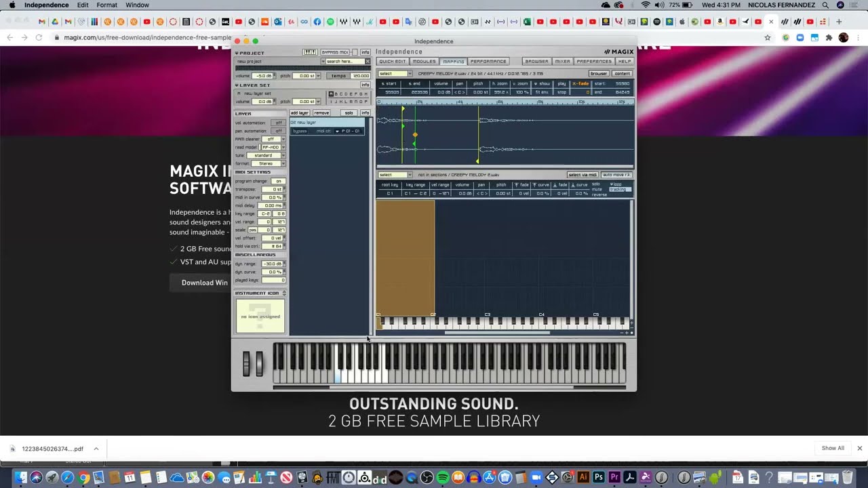The width and height of the screenshot is (868, 488).
Task: Collapse the Project section triangle
Action: (x=237, y=53)
